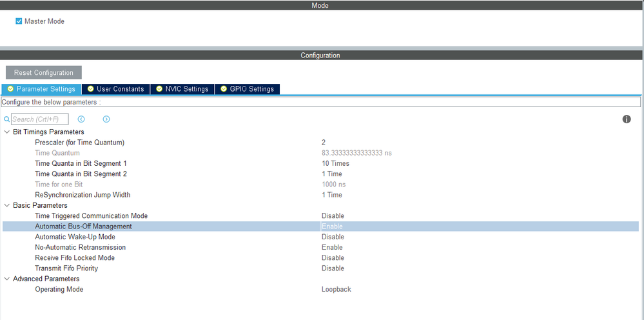Open Time Triggered Communication Mode Disable value

(x=333, y=215)
